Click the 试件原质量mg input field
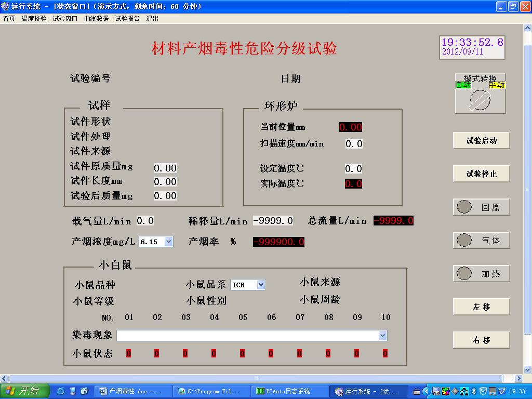This screenshot has height=399, width=532. click(165, 168)
